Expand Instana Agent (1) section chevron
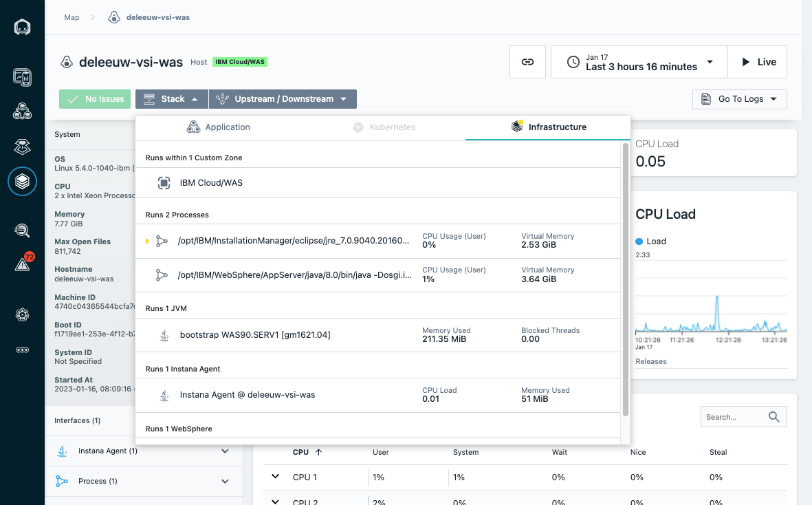The height and width of the screenshot is (505, 812). (226, 451)
